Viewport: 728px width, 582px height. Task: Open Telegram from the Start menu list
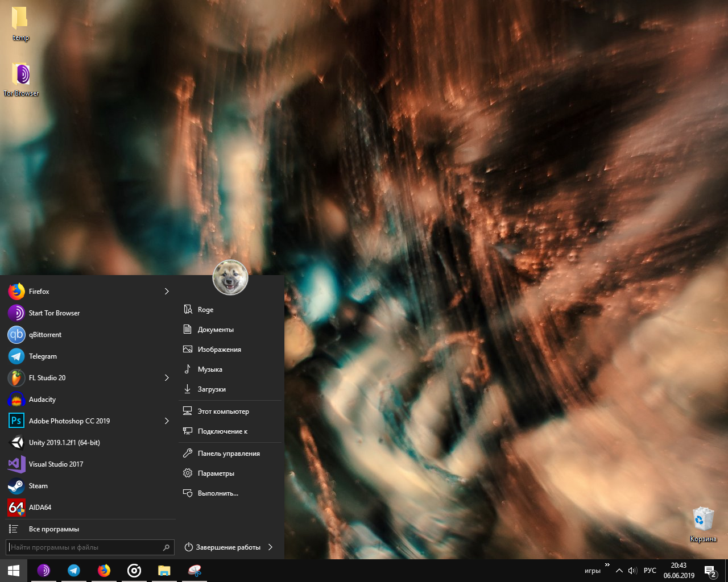pos(43,356)
